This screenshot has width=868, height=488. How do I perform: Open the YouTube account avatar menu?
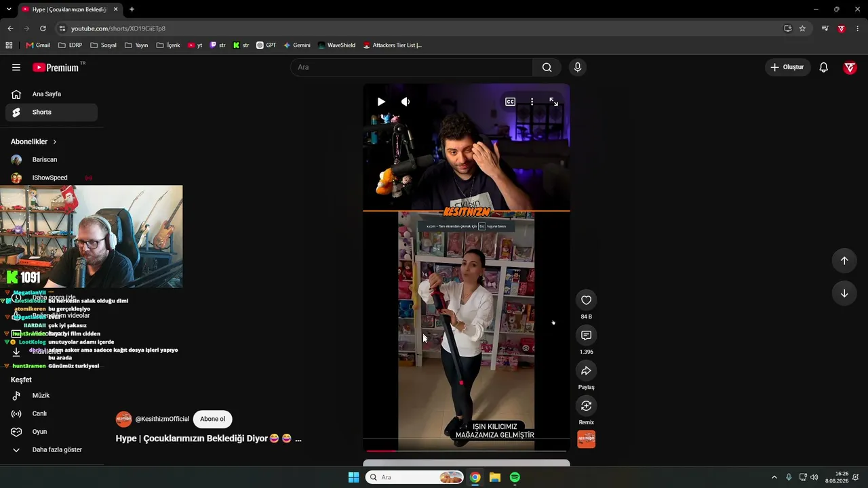pyautogui.click(x=850, y=67)
